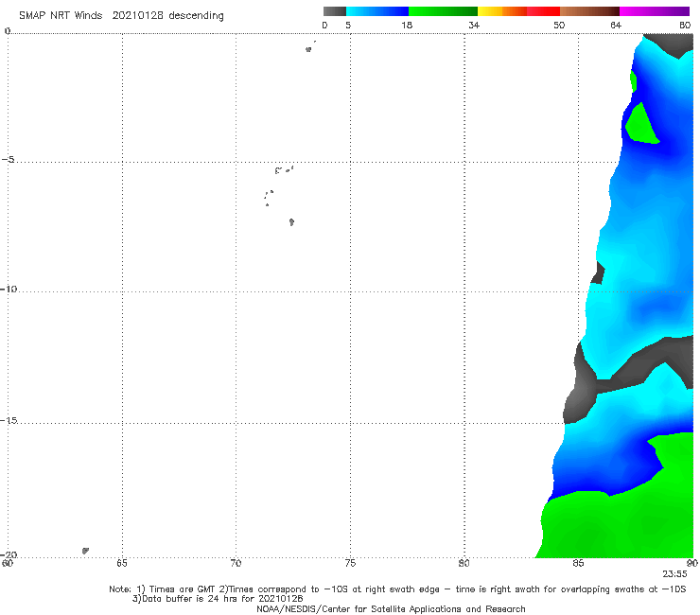Click the longitude label '70'
The width and height of the screenshot is (700, 615).
tap(236, 563)
